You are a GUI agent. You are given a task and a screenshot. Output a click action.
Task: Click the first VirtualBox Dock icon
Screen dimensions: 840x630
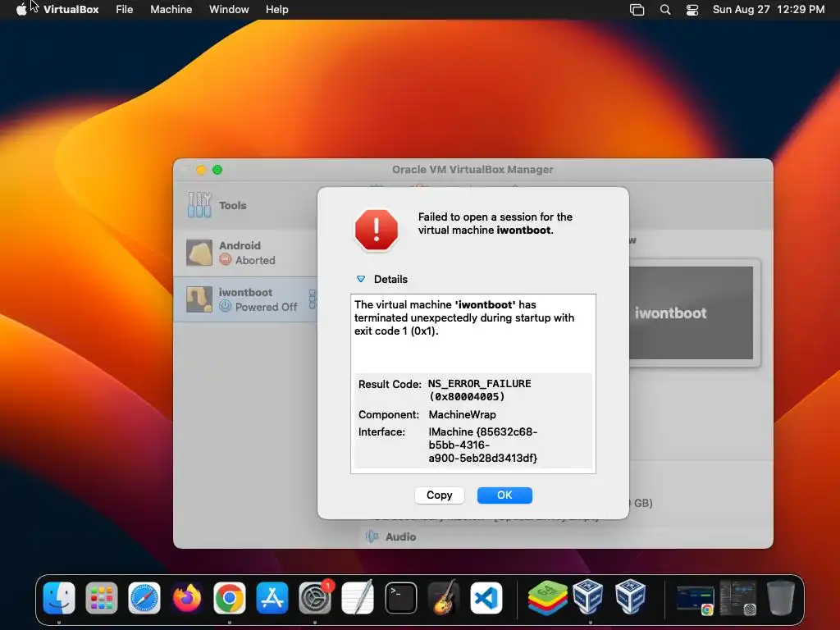click(588, 596)
